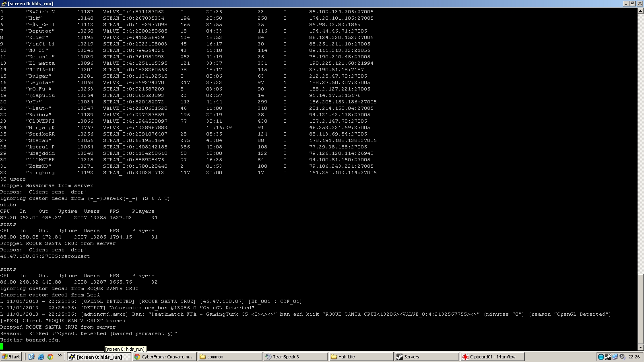Click VALVE_0:4:2128681528 ID of ~Leut~
The height and width of the screenshot is (362, 644).
click(135, 108)
